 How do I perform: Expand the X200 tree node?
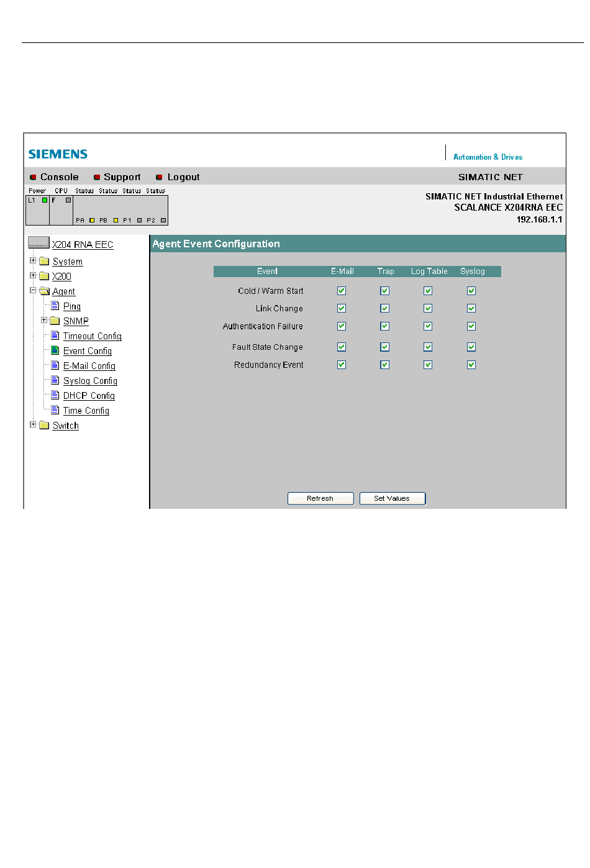(x=33, y=275)
